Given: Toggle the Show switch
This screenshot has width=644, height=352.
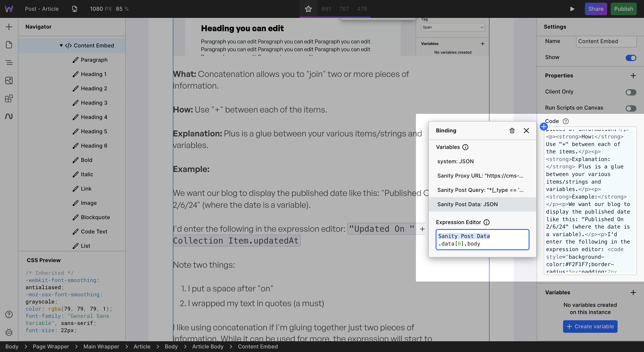Looking at the screenshot, I should (x=631, y=58).
